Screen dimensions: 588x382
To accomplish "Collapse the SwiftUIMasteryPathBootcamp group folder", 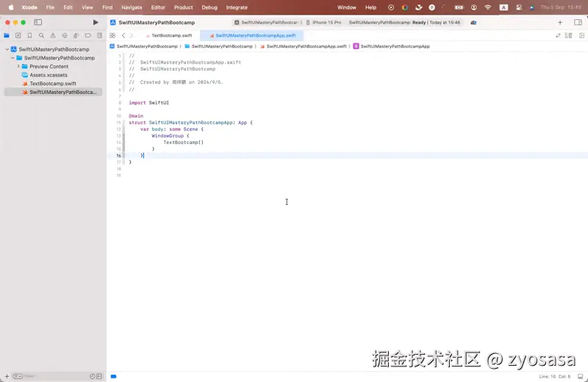I will click(x=12, y=58).
